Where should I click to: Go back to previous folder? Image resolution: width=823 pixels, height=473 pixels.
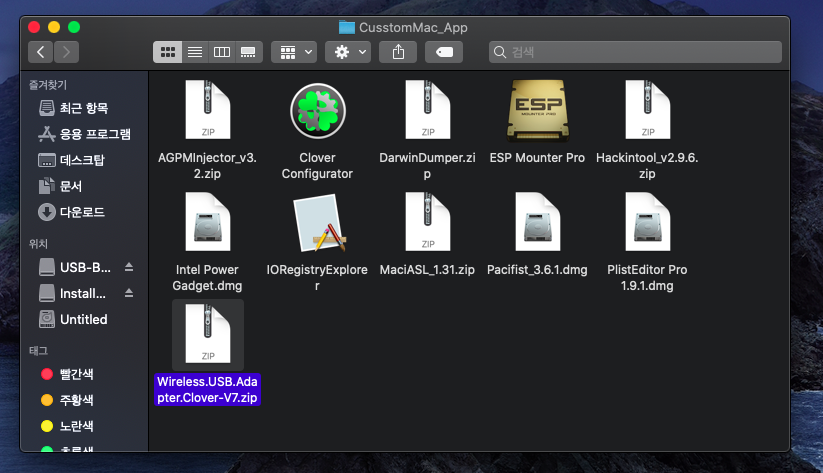pos(40,52)
